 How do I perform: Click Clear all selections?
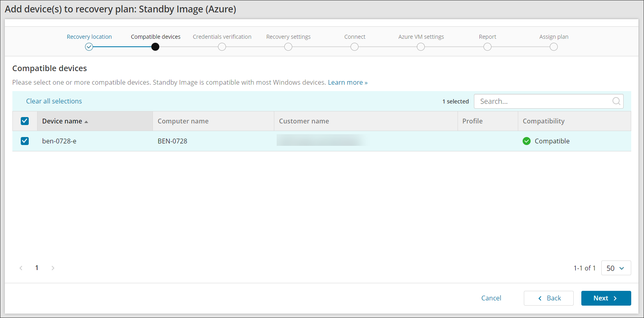(54, 101)
